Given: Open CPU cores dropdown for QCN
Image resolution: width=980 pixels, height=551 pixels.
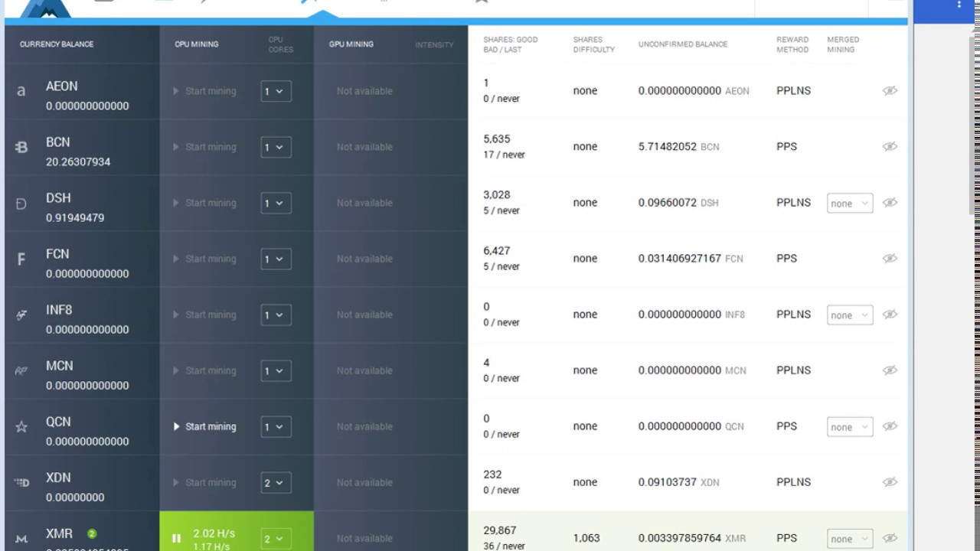Looking at the screenshot, I should (x=276, y=426).
